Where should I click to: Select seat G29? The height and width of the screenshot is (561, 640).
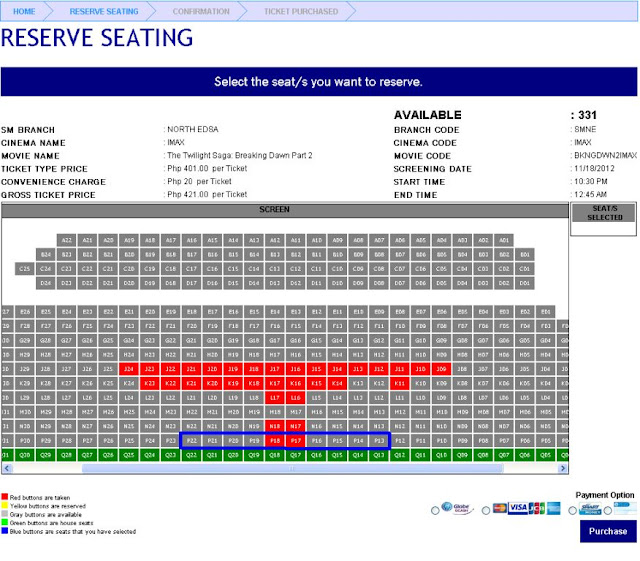25,340
